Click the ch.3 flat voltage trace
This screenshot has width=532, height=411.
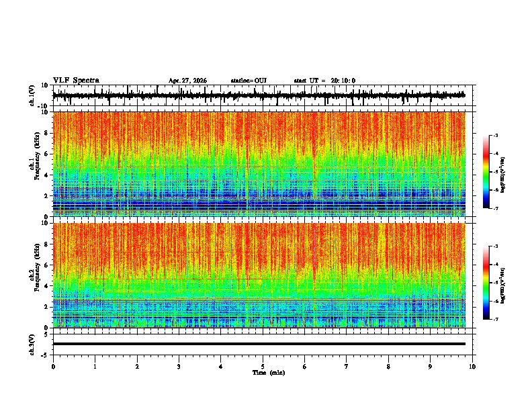click(x=259, y=344)
